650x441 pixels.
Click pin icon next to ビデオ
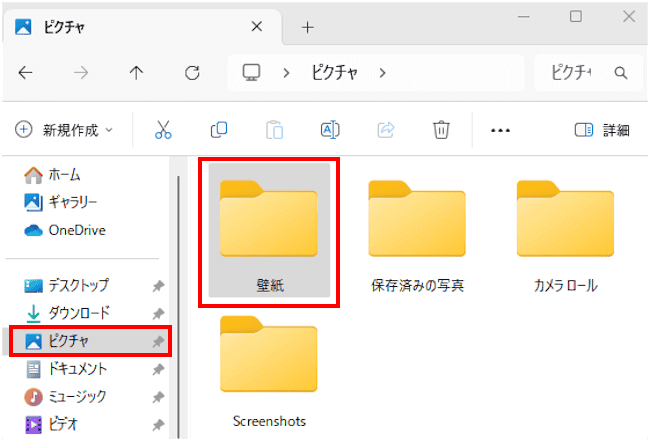158,425
